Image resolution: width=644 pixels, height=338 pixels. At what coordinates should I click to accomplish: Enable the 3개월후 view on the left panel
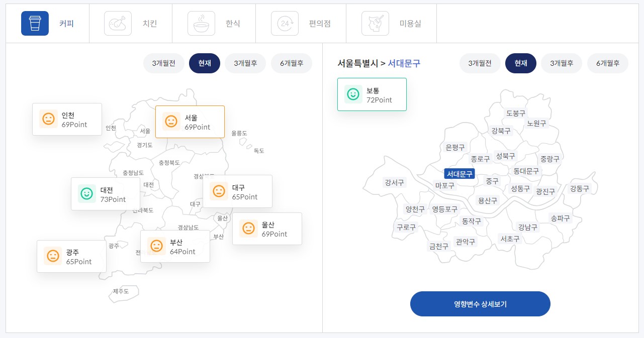[245, 63]
